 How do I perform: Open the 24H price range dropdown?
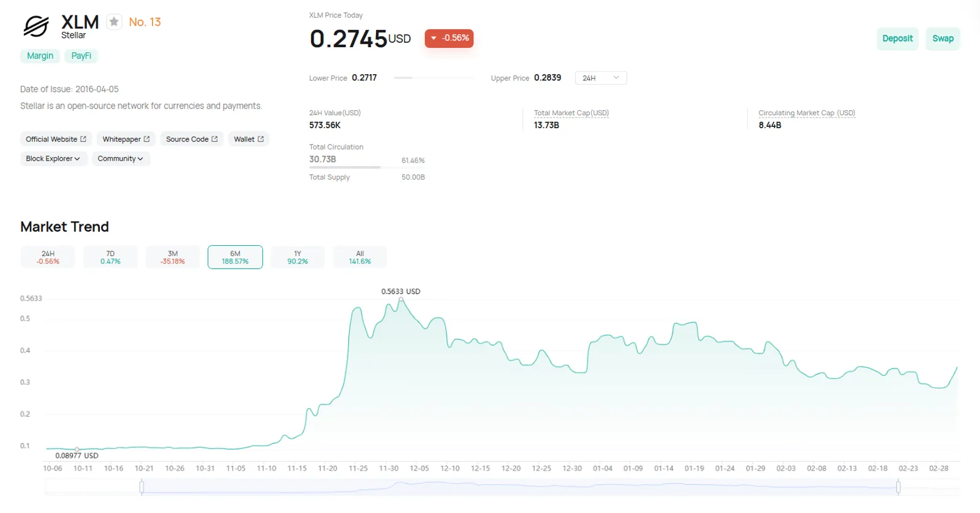601,78
